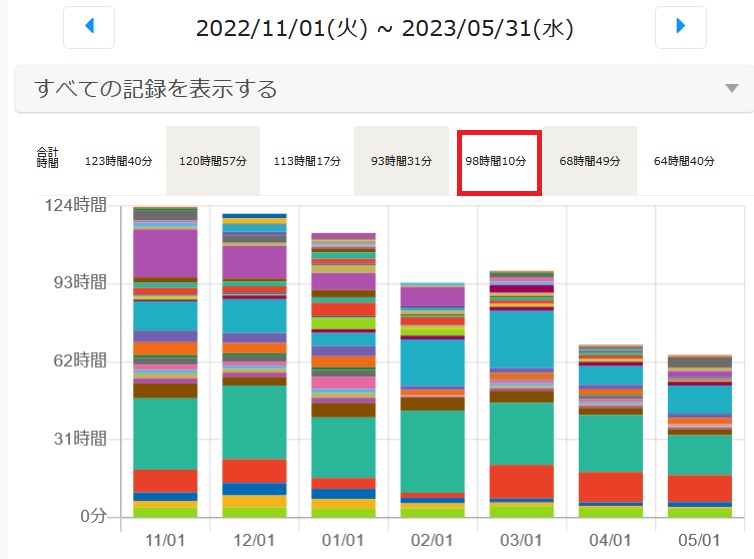The height and width of the screenshot is (559, 754).
Task: Click the 02/01 stacked bar
Action: tap(432, 400)
